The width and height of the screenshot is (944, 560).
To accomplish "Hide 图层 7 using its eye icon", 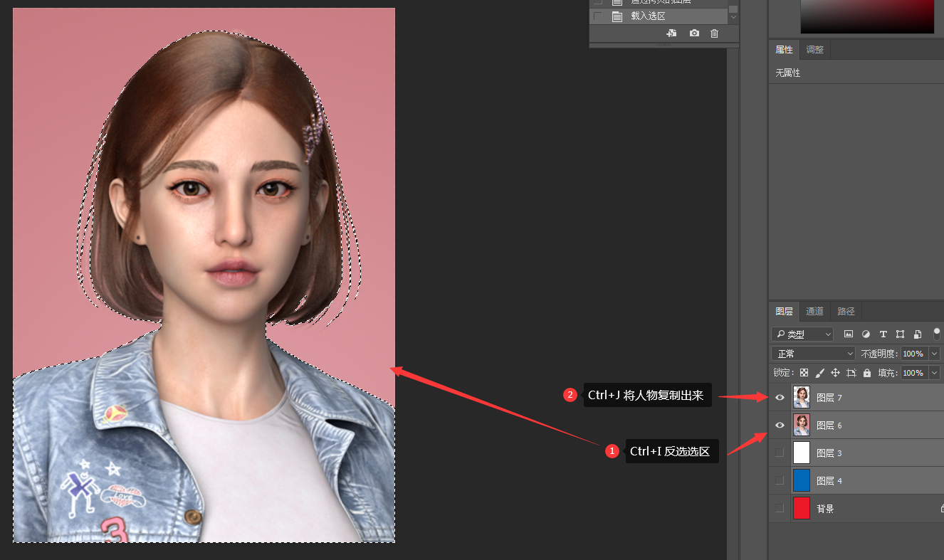I will [780, 398].
